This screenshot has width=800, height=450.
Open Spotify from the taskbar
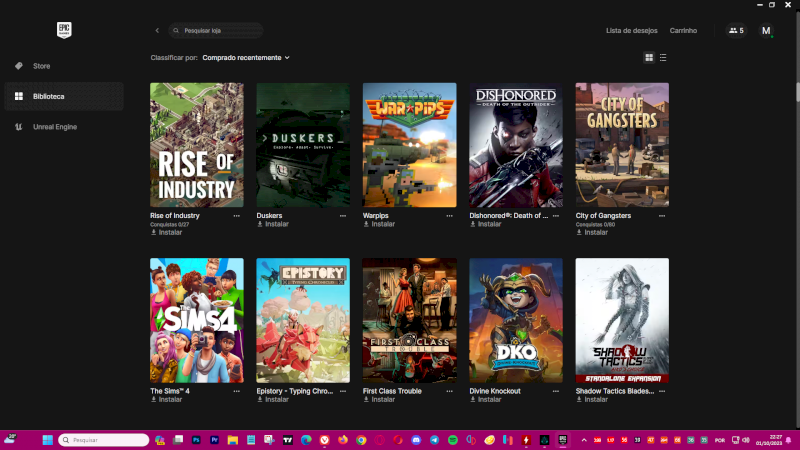[x=453, y=440]
